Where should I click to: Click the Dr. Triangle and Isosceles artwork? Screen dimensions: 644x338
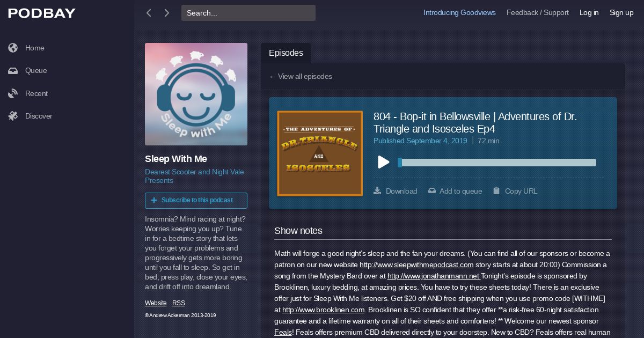[320, 153]
